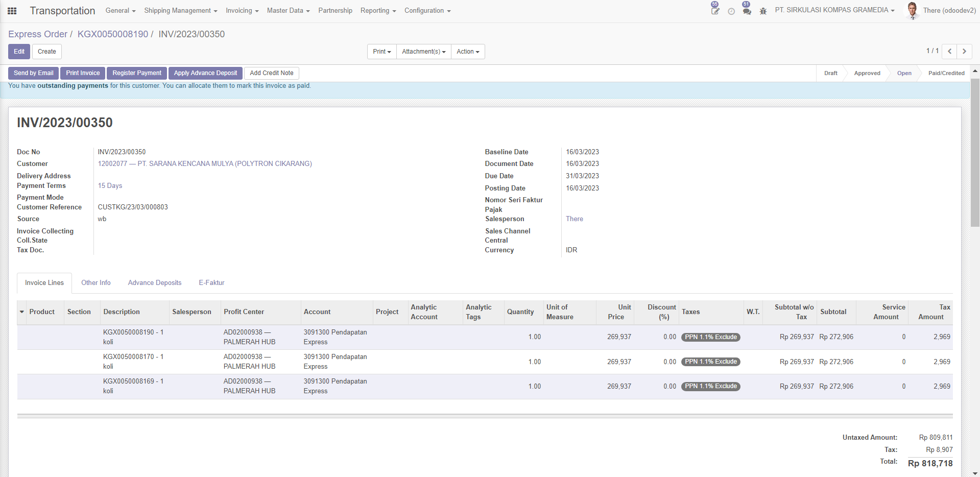The width and height of the screenshot is (980, 477).
Task: Click 'outstanding payments' in the alert banner
Action: (x=73, y=86)
